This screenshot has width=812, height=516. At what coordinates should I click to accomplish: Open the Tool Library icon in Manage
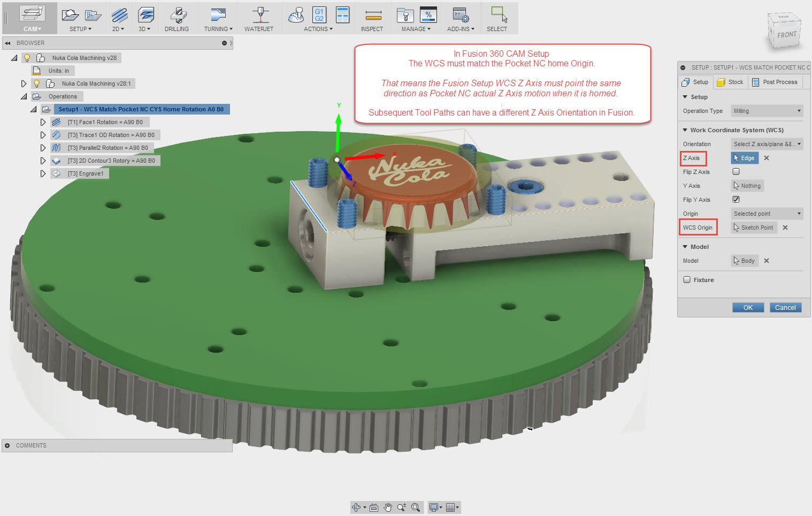coord(405,15)
